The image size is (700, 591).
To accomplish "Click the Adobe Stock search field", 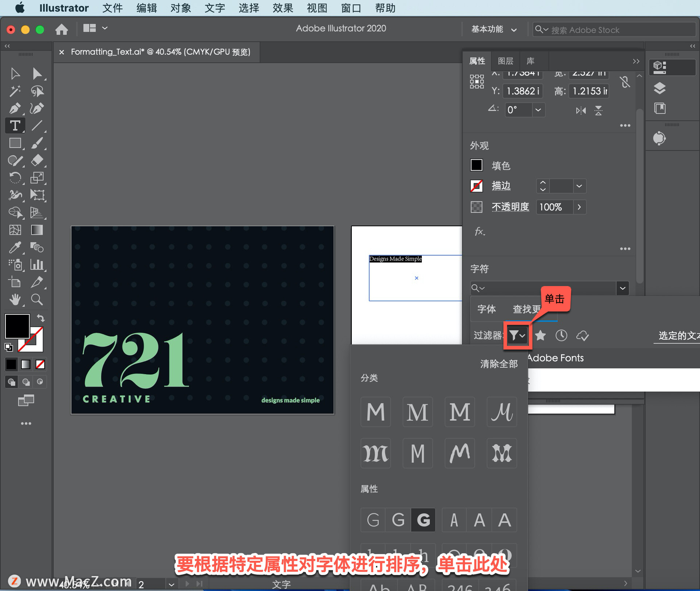I will click(614, 30).
